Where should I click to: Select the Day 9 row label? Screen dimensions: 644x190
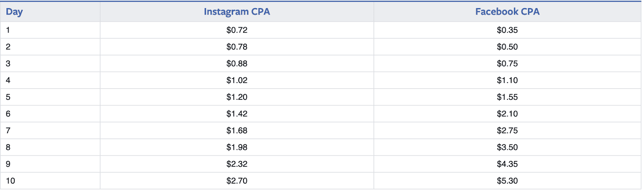point(8,164)
